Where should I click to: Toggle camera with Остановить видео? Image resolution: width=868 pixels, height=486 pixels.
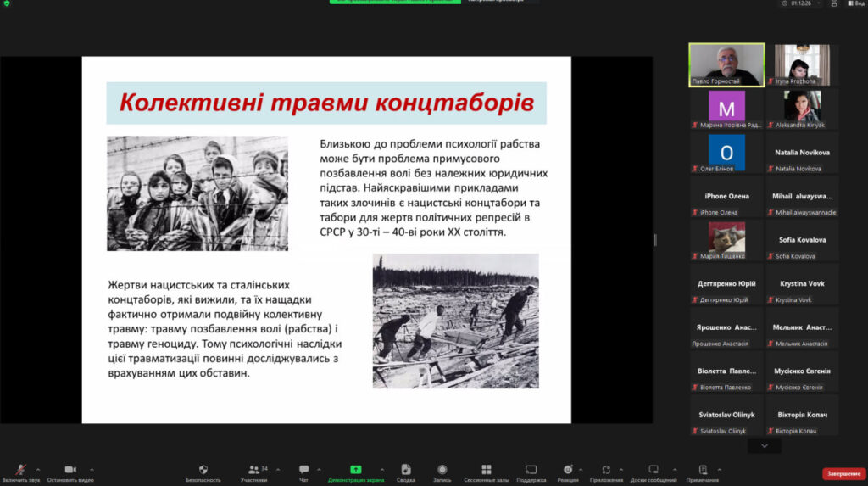70,470
